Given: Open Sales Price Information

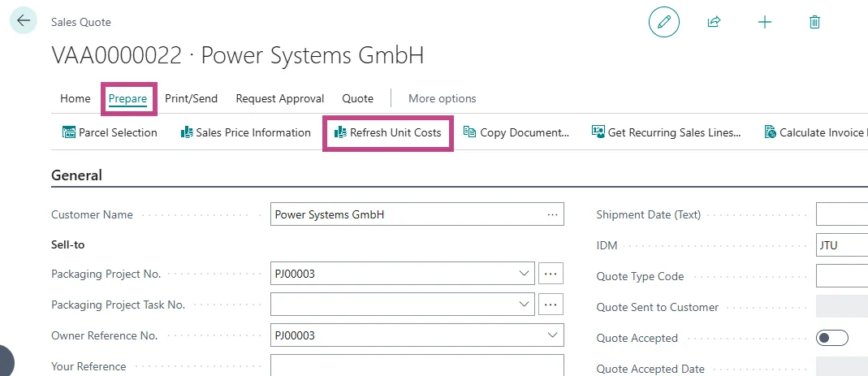Looking at the screenshot, I should coord(245,132).
